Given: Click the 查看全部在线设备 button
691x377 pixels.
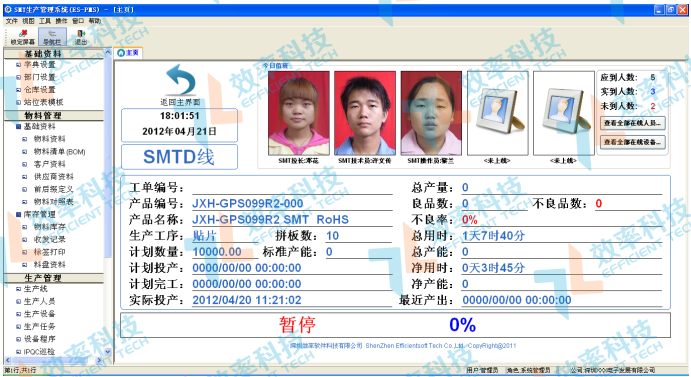Looking at the screenshot, I should 632,142.
